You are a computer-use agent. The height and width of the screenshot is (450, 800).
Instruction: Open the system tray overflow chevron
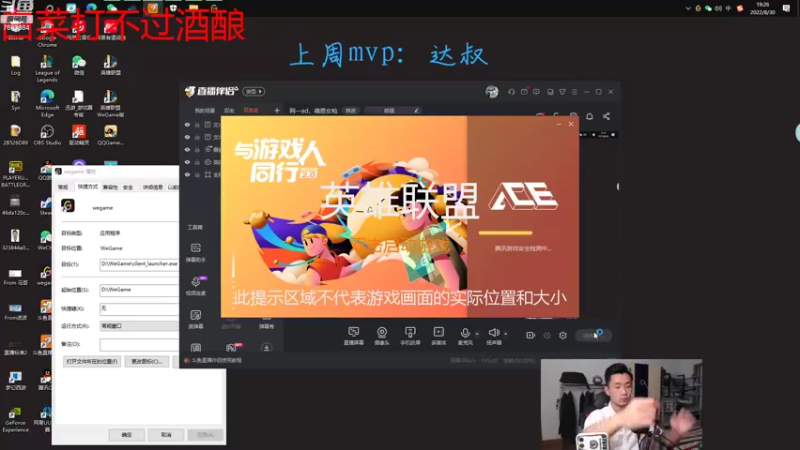click(688, 8)
